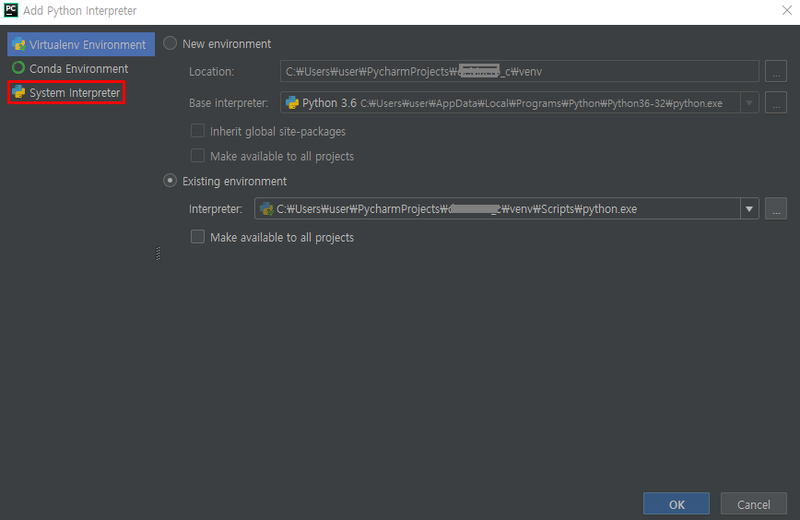This screenshot has height=520, width=800.
Task: Click the Location path input field
Action: [x=519, y=71]
